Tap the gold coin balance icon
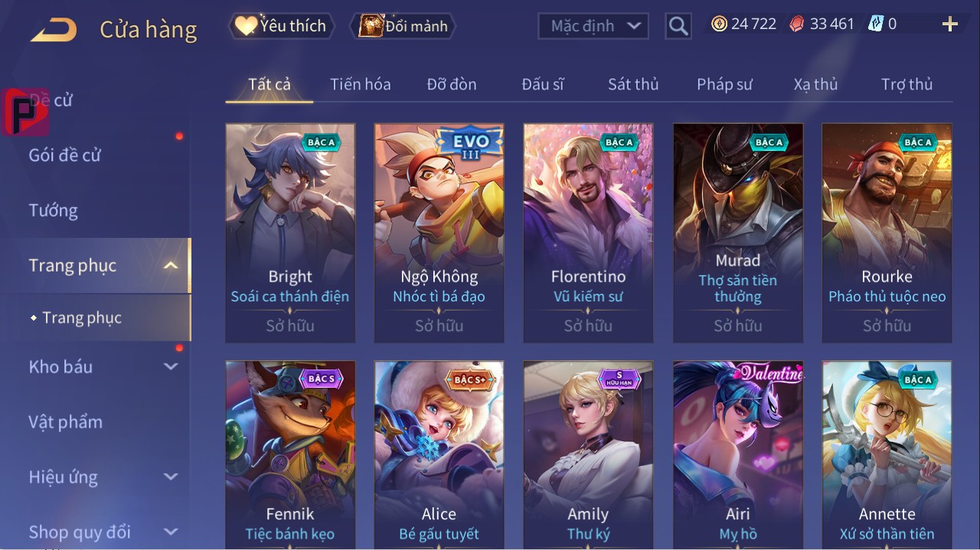The image size is (980, 550). 719,24
